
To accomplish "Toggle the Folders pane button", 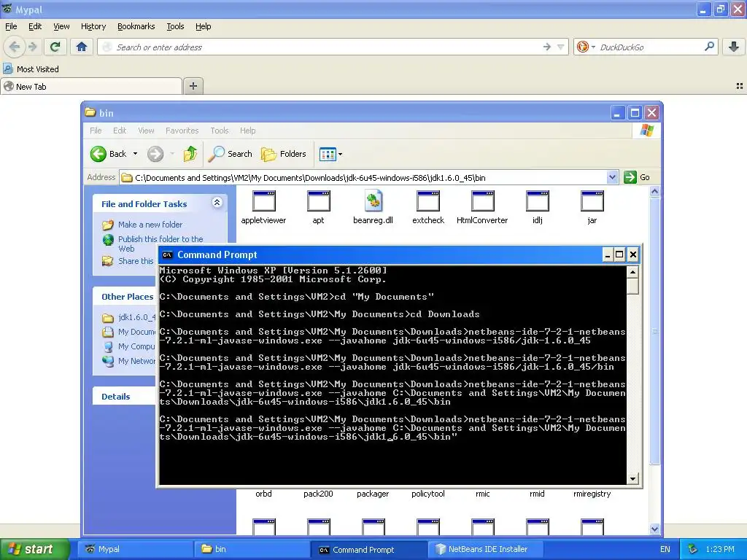I will pyautogui.click(x=284, y=154).
